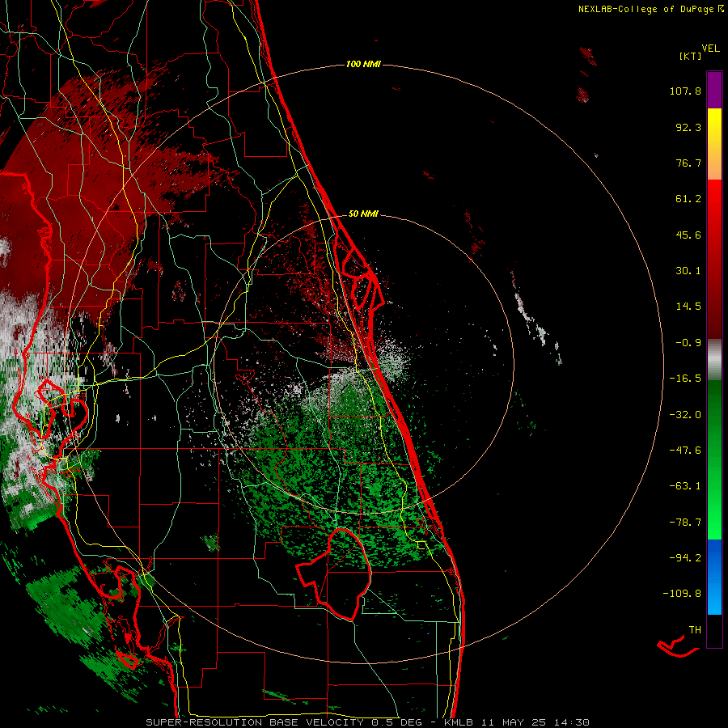Viewport: 728px width, 728px height.
Task: Select the 92.3 value on velocity scale
Action: tap(688, 127)
